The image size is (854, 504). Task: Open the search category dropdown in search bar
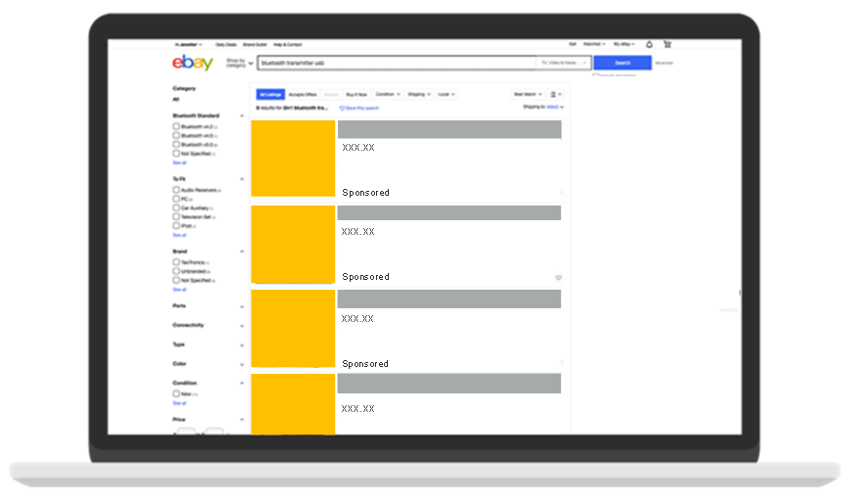tap(564, 63)
